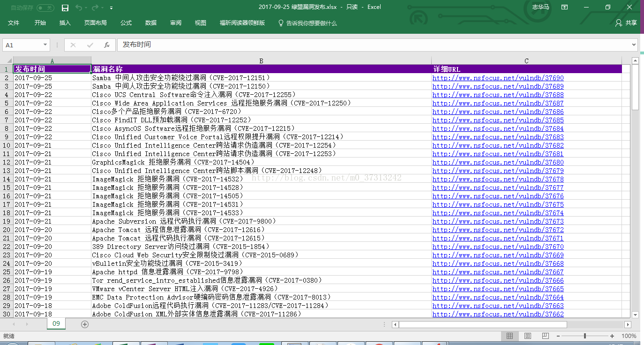
Task: Click the lightbulb Tell Me box
Action: click(308, 23)
